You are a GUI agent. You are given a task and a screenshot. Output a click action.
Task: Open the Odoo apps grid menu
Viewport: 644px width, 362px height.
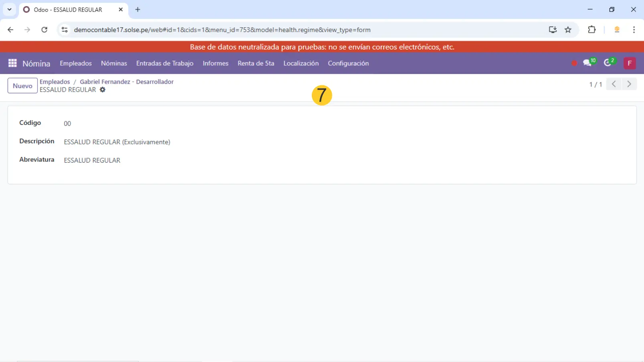point(12,63)
